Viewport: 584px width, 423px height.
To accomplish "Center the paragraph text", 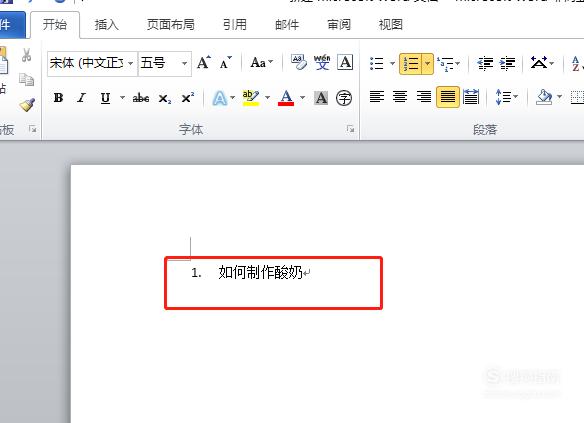I will coord(400,97).
